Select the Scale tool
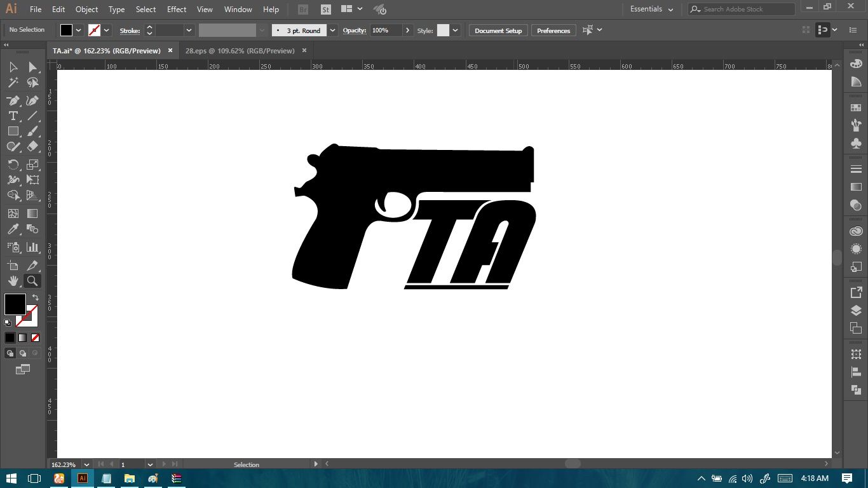This screenshot has width=868, height=488. click(x=32, y=165)
